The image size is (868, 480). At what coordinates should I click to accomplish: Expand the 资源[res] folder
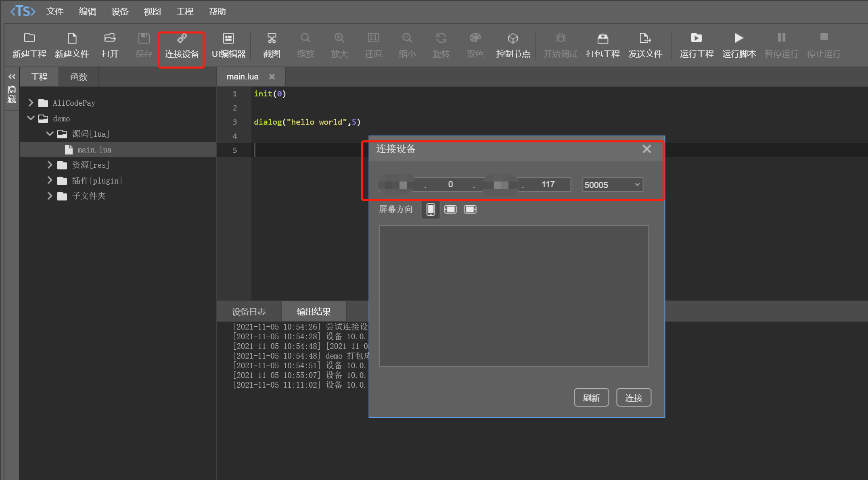50,165
